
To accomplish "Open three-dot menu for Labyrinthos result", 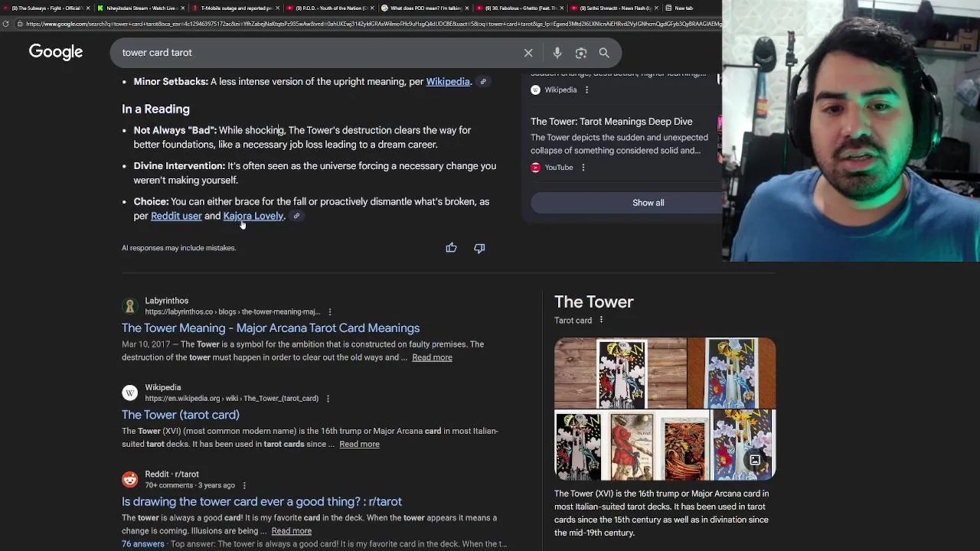I will [x=330, y=311].
